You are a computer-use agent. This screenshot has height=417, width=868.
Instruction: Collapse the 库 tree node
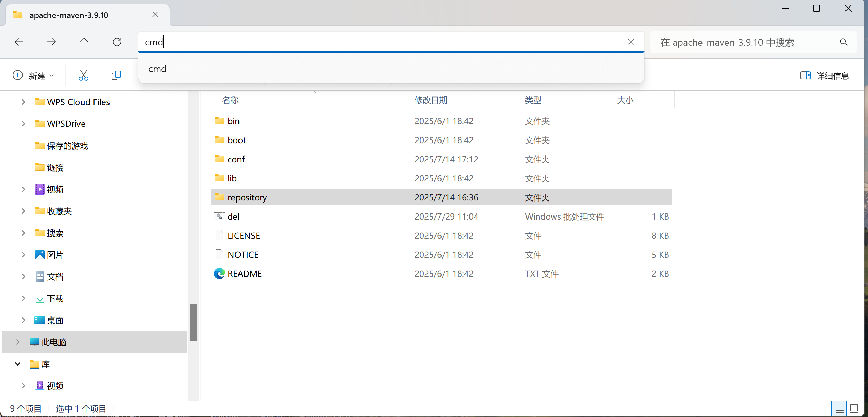tap(18, 364)
